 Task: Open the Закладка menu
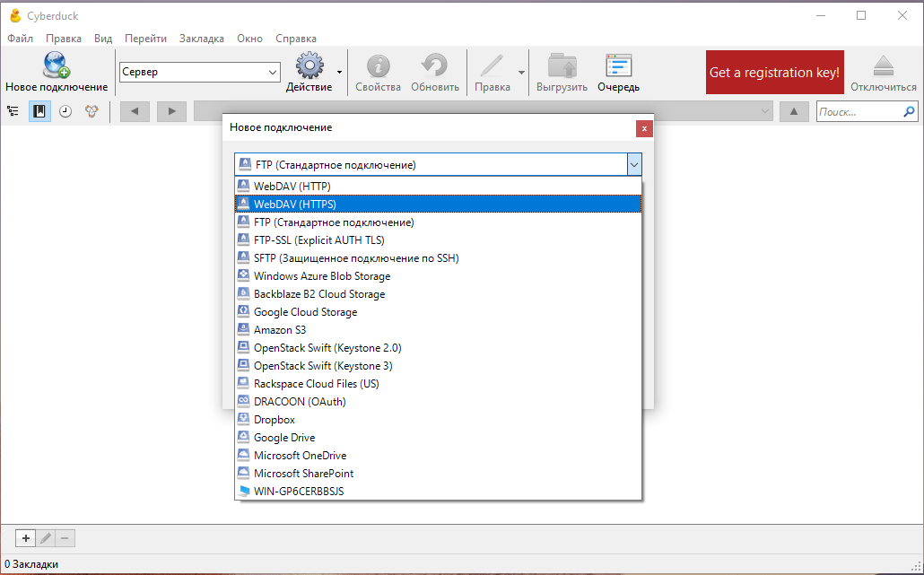202,39
